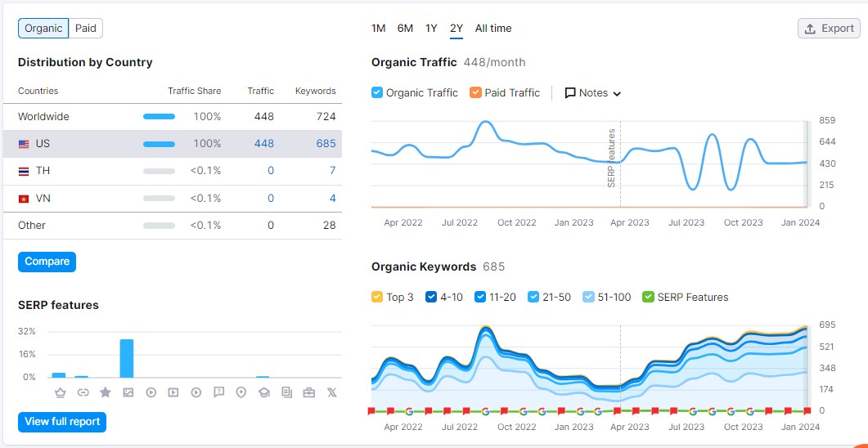Click the location pin SERP feature icon
This screenshot has width=868, height=448.
coord(241,392)
